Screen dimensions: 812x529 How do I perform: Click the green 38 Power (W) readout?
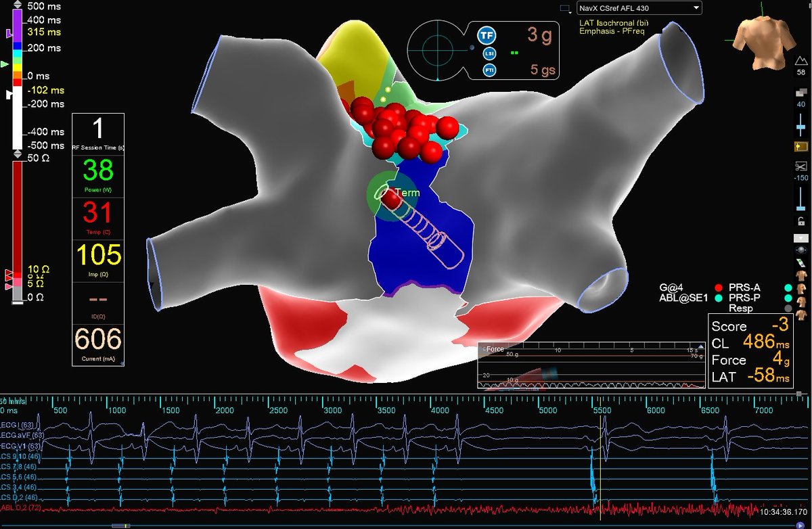click(97, 176)
